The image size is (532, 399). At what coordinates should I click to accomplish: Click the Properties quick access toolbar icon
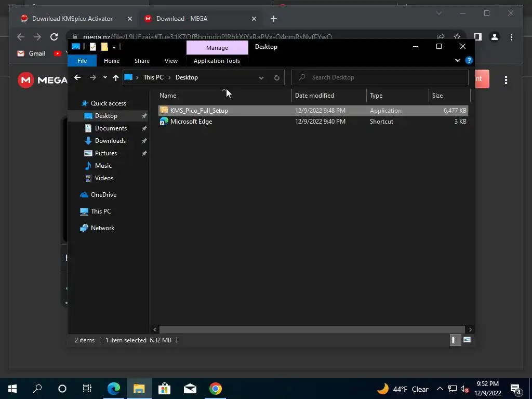click(92, 47)
